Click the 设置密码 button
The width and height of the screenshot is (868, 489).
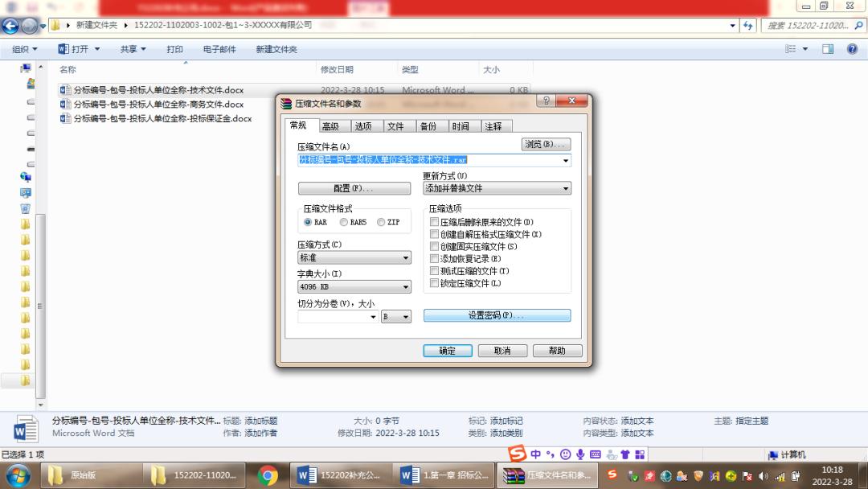coord(497,315)
